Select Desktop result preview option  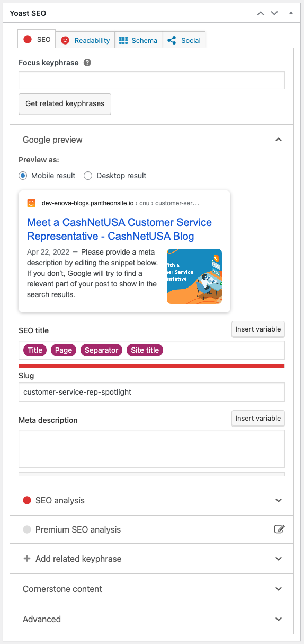[88, 176]
